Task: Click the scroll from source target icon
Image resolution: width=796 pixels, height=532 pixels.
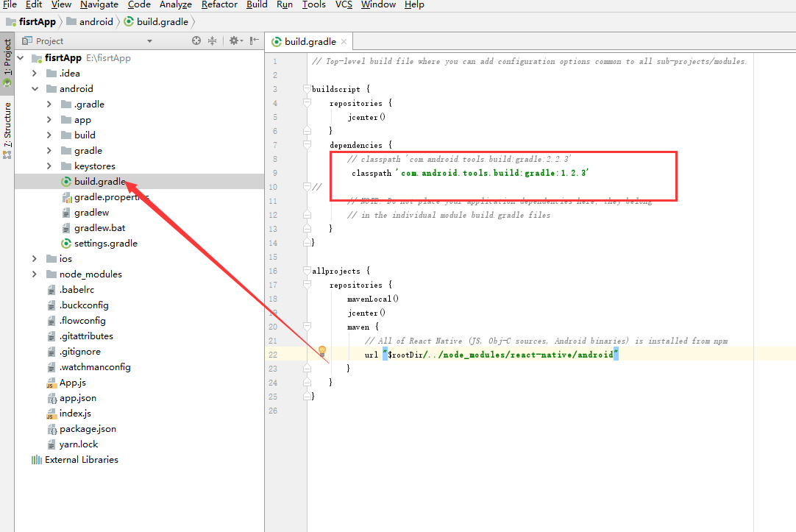Action: [x=196, y=41]
